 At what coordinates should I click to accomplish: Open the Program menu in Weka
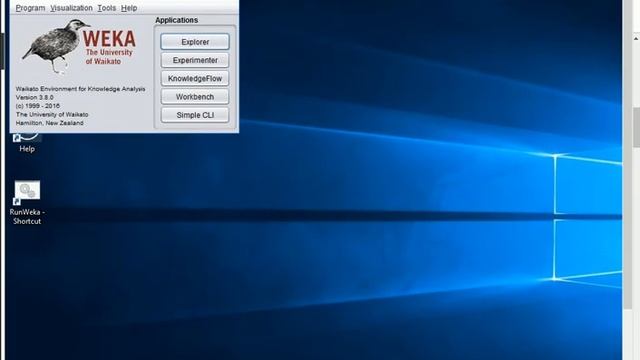(30, 8)
